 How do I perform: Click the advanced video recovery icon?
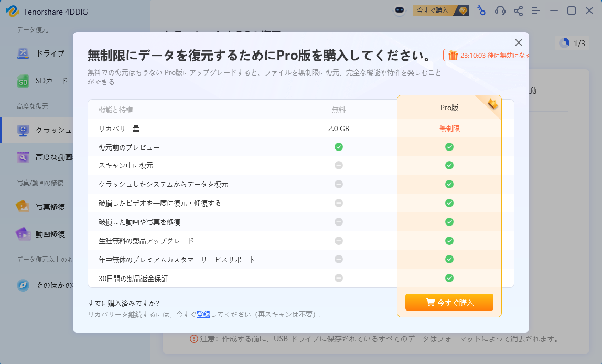23,157
